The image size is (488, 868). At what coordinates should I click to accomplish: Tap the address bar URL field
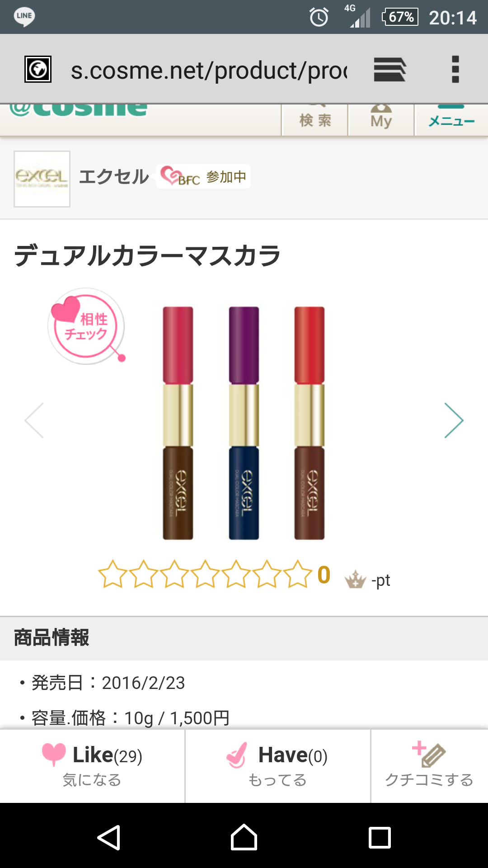point(209,71)
